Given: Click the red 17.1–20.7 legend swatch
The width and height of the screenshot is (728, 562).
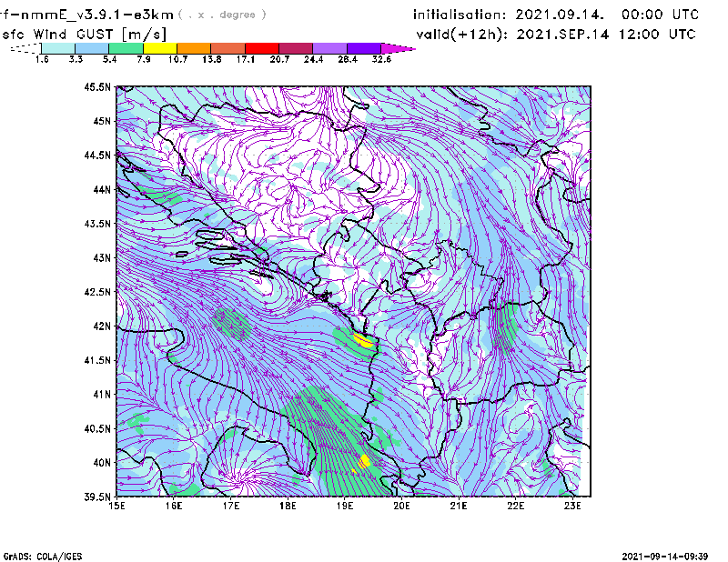Looking at the screenshot, I should (262, 48).
